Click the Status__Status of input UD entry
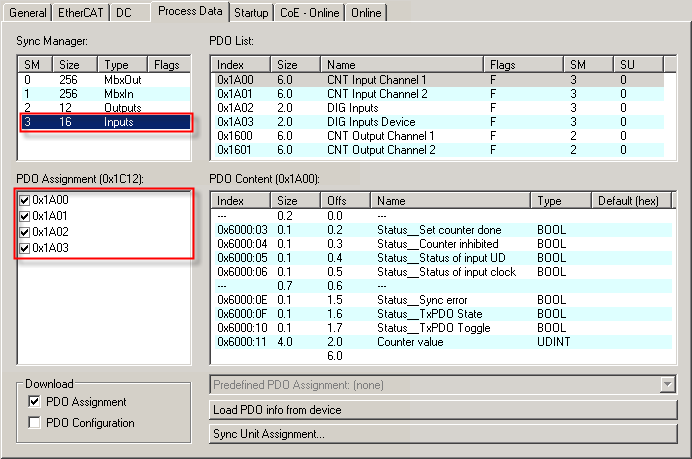Image resolution: width=692 pixels, height=459 pixels. 442,258
